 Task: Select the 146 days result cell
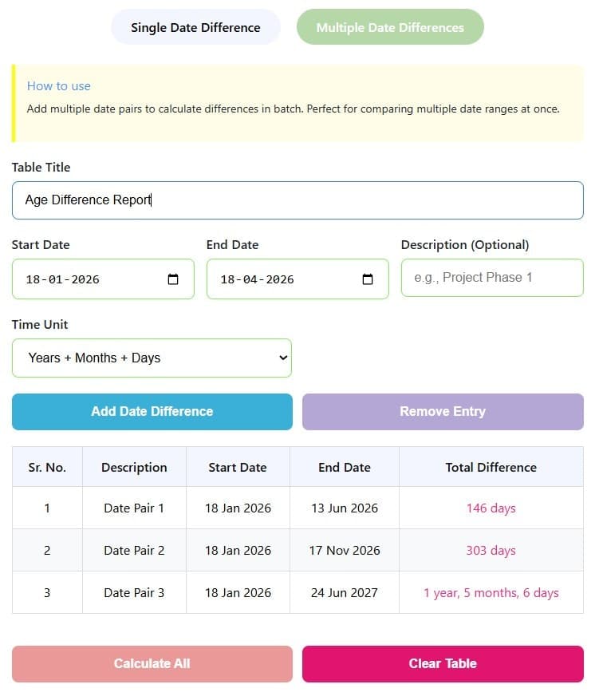(491, 508)
